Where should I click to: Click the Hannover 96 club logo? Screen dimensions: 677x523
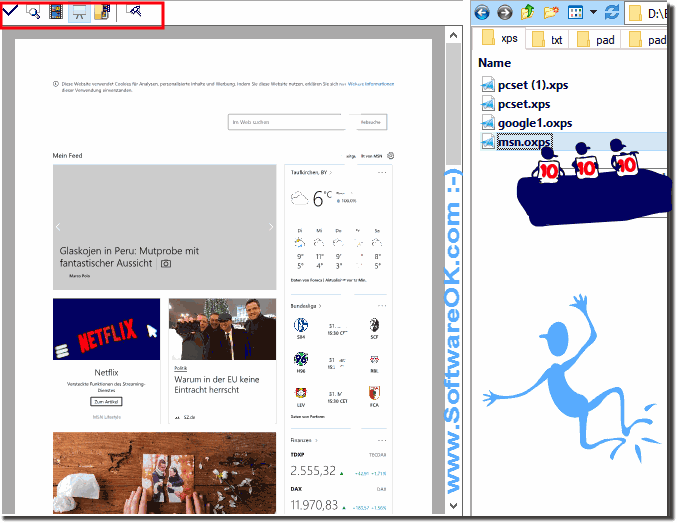(x=301, y=359)
